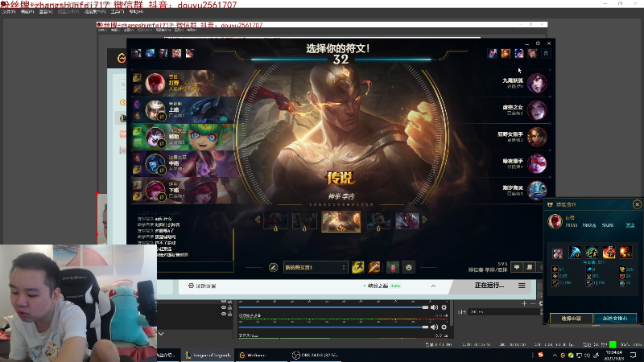
Task: Adjust the second OBS volume slider
Action: pyautogui.click(x=333, y=327)
